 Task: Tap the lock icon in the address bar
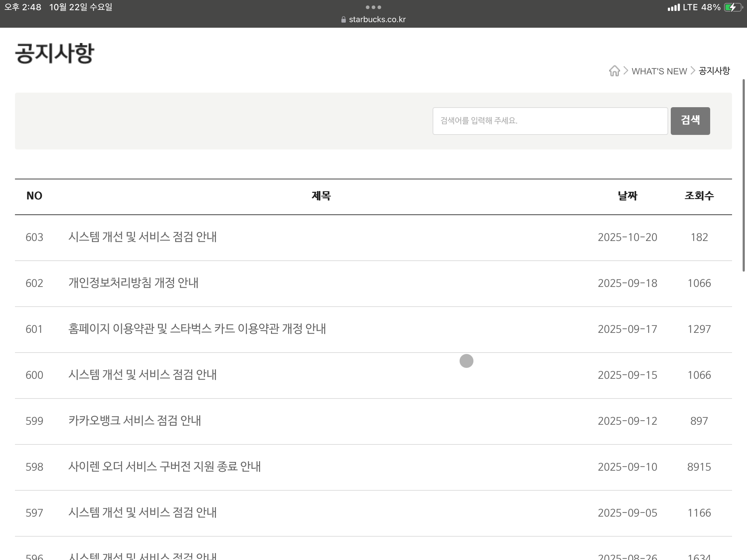click(343, 20)
